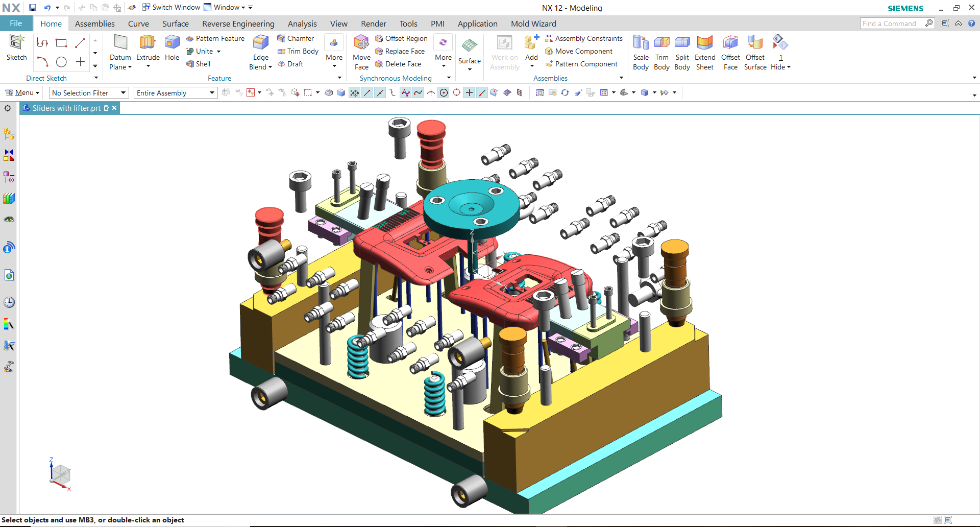
Task: Expand the Unite boolean dropdown arrow
Action: [218, 51]
